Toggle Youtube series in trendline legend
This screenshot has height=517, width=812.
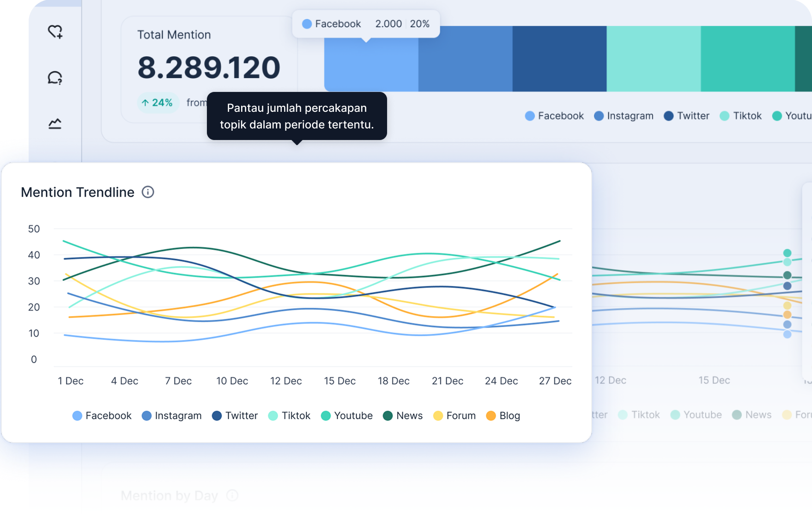click(x=347, y=416)
